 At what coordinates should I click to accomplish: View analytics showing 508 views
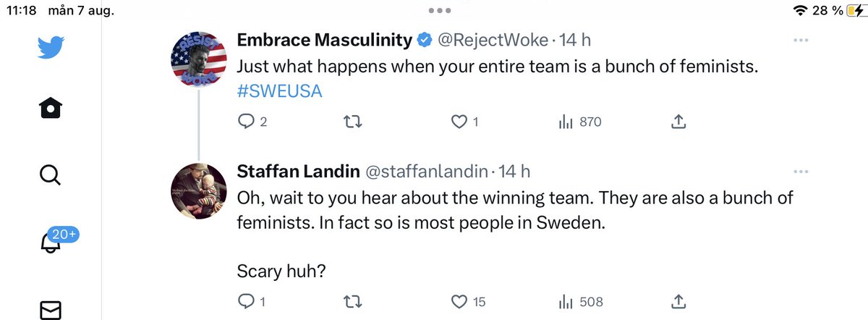click(581, 301)
